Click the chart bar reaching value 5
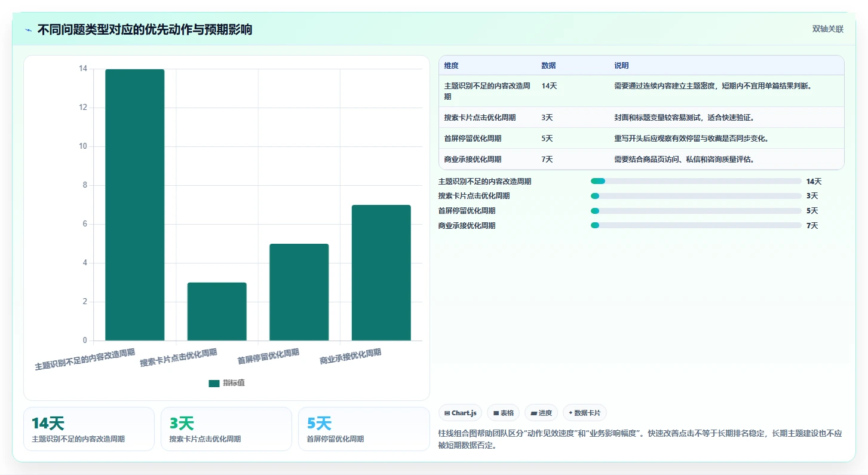This screenshot has width=868, height=475. click(299, 292)
